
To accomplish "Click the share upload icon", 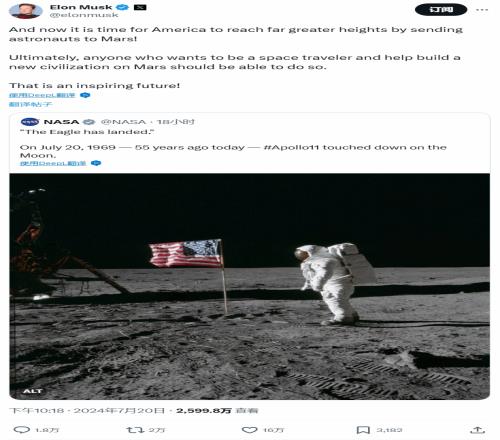I will click(x=477, y=430).
